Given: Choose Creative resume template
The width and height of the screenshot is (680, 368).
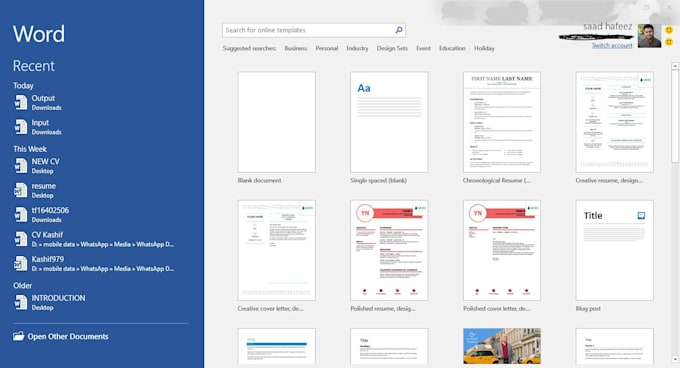Looking at the screenshot, I should coord(615,122).
